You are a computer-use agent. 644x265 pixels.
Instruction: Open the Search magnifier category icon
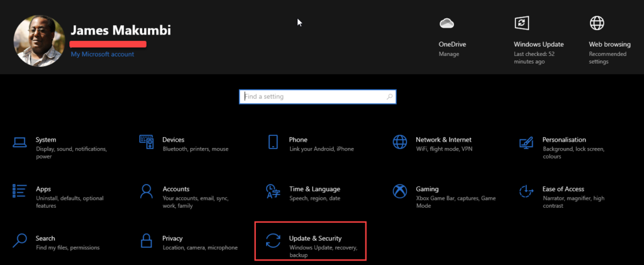19,240
